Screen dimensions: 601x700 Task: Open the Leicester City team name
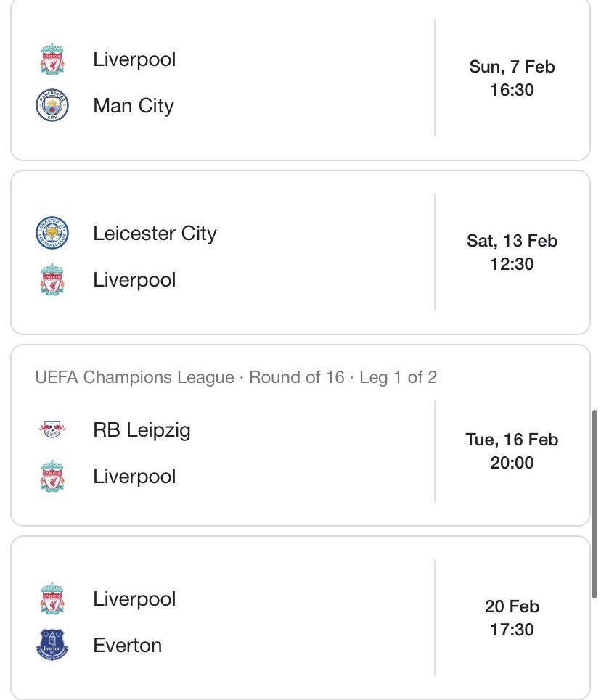pos(155,234)
